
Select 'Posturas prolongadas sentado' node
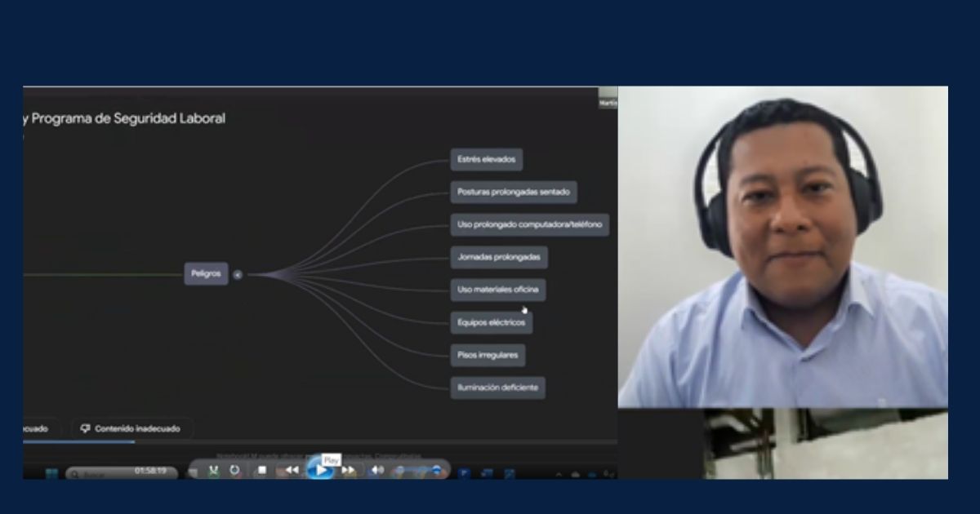point(513,193)
